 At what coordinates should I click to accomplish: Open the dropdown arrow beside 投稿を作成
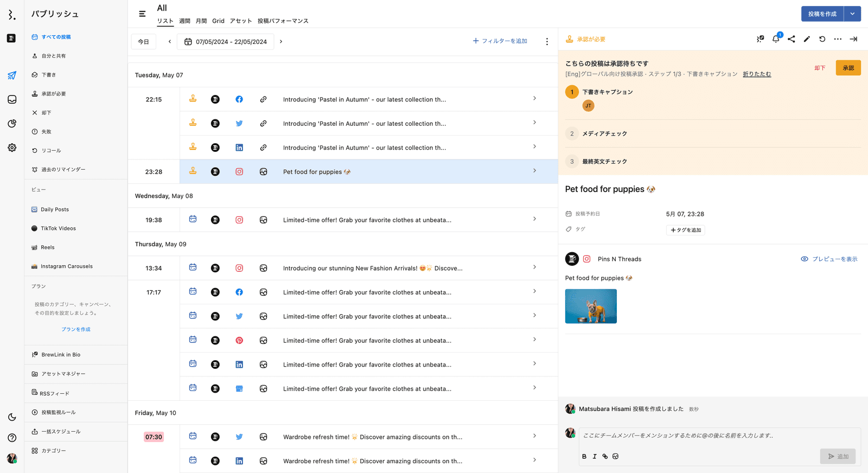(852, 14)
